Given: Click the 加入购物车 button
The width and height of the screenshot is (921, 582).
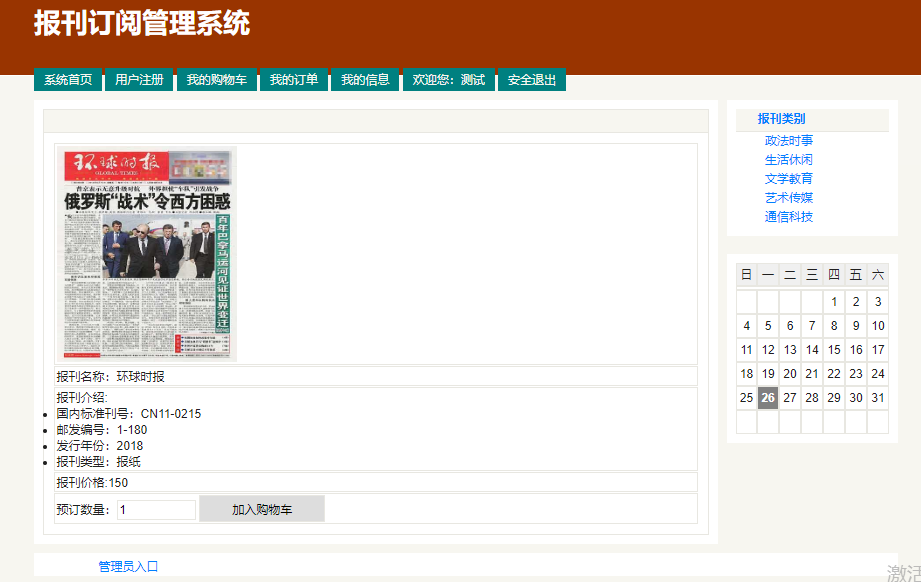Looking at the screenshot, I should pyautogui.click(x=262, y=509).
